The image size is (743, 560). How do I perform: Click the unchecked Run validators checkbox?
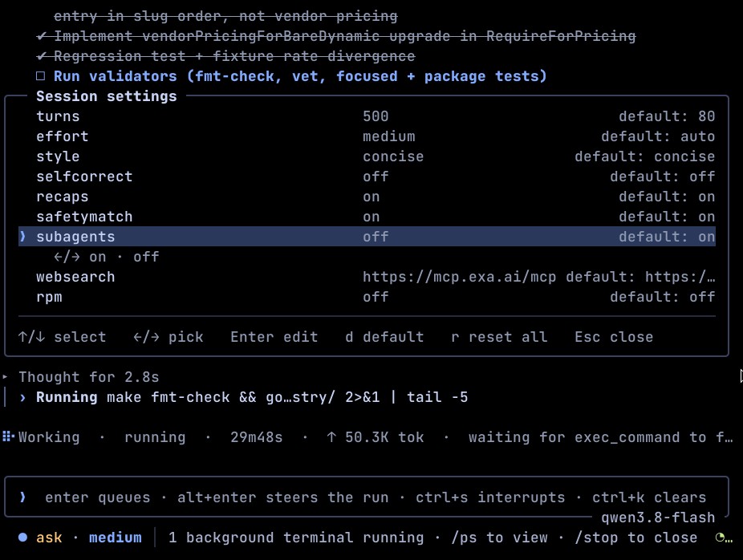click(41, 75)
